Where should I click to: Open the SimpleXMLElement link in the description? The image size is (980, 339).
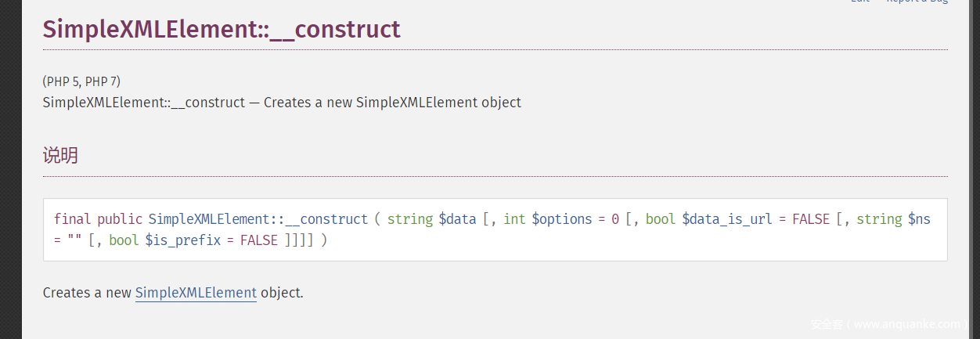click(x=196, y=293)
